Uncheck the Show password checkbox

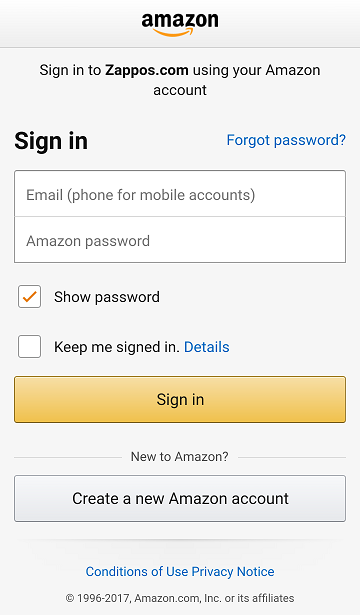tap(29, 297)
